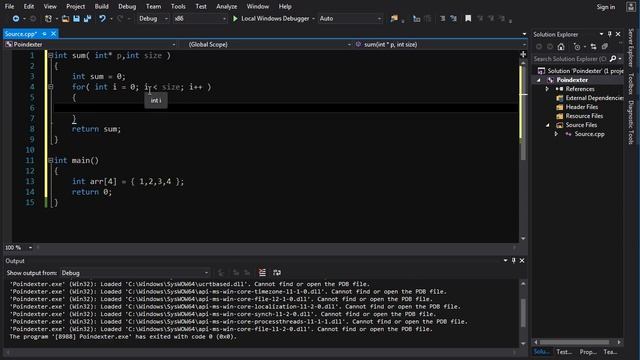
Task: Click the uncomment lines toolbar icon
Action: point(453,19)
